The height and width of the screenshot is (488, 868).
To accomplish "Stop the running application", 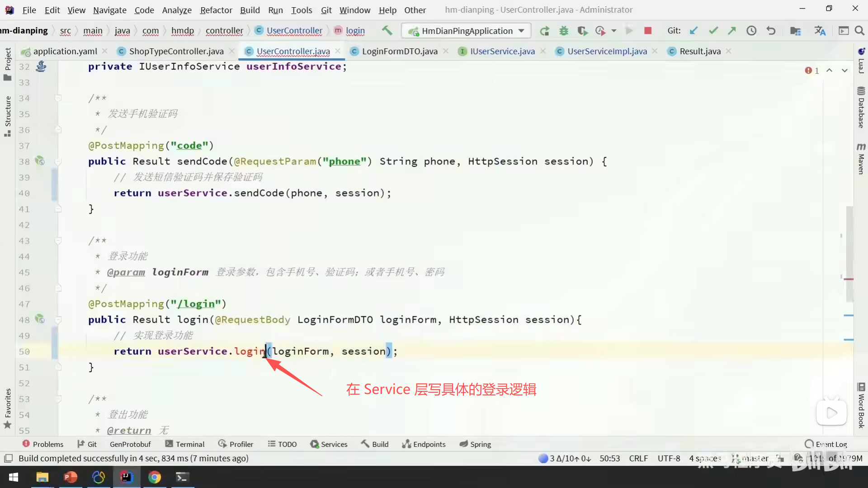I will 647,31.
